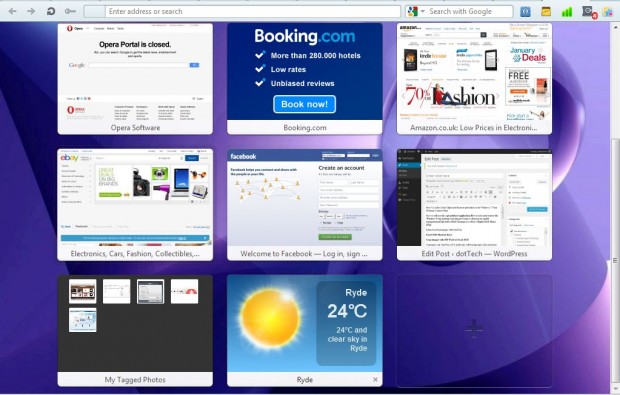Remove the Ryde weather tile with X

click(x=375, y=380)
